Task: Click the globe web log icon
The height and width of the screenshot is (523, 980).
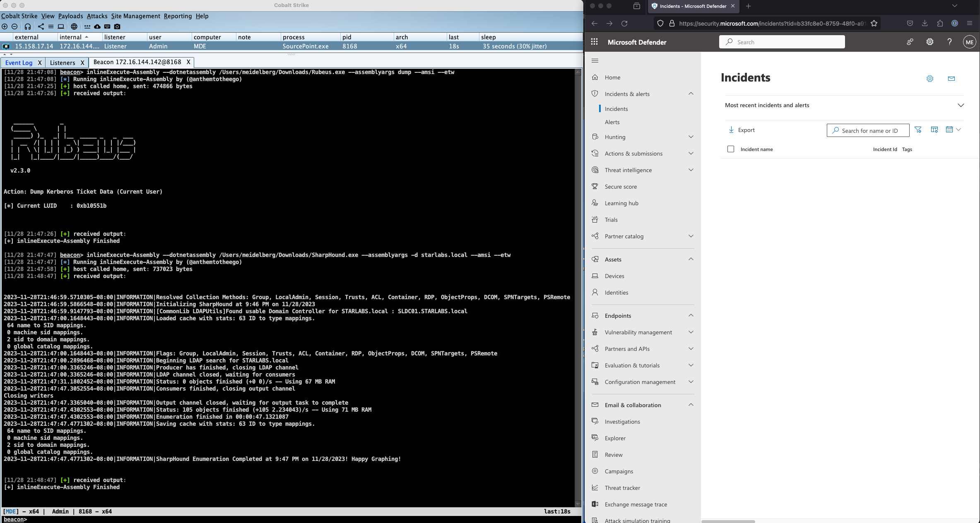Action: [x=74, y=26]
